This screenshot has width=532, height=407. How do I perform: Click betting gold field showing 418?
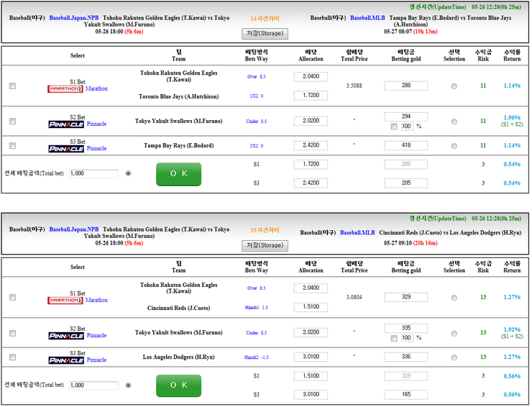coord(405,145)
